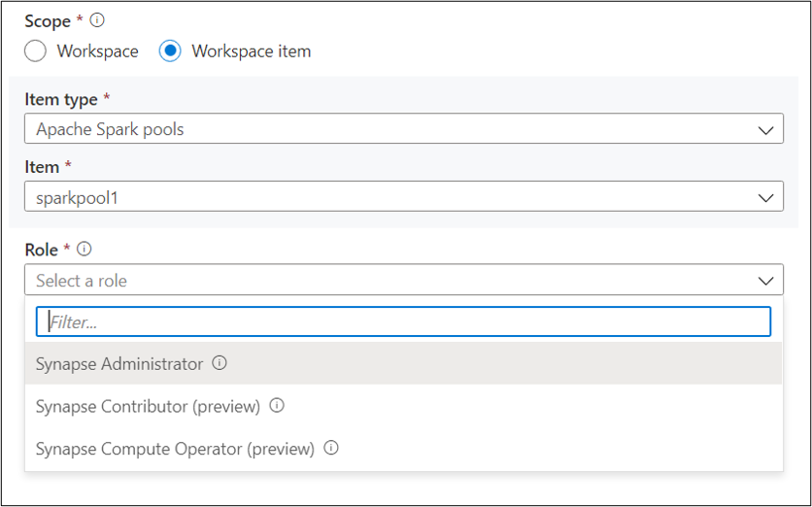Click the info icon next to Scope
This screenshot has height=507, width=812.
tap(97, 20)
